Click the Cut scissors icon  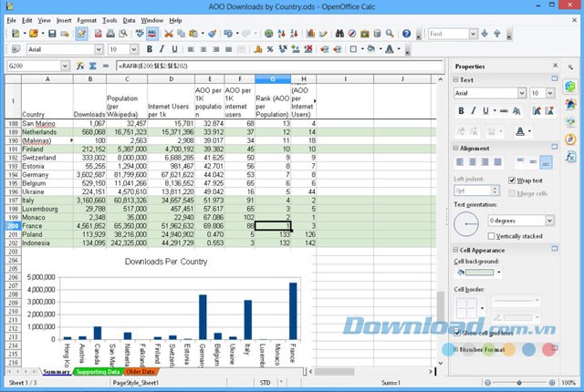coord(169,34)
